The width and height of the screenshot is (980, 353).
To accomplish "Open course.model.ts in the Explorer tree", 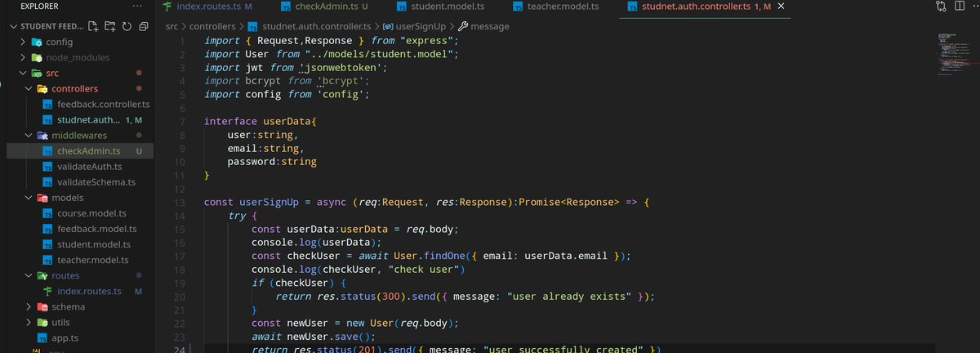I will (91, 212).
